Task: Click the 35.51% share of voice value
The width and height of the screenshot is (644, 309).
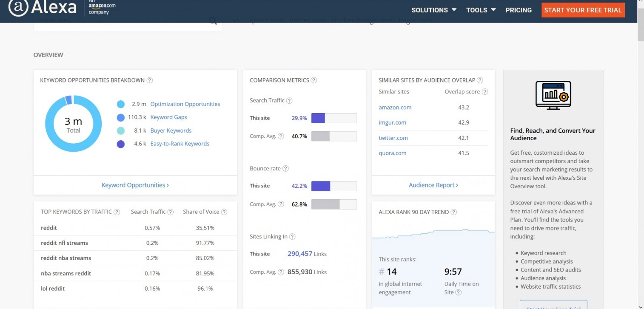Action: (205, 228)
